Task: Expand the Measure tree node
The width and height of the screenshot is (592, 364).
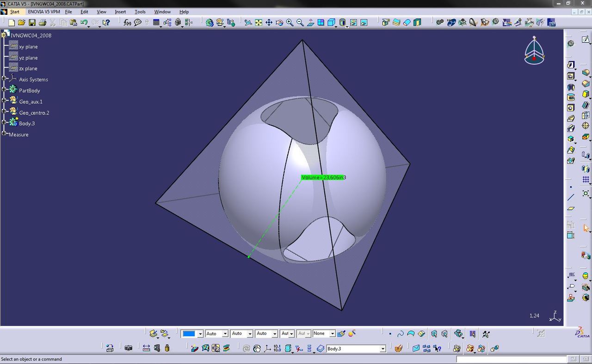Action: [x=4, y=133]
